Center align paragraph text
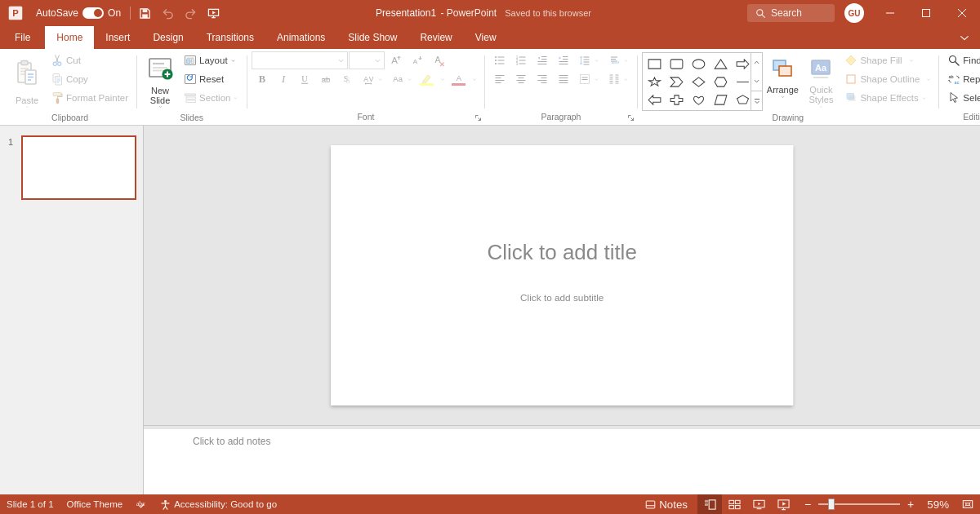Viewport: 980px width, 514px height. tap(521, 79)
